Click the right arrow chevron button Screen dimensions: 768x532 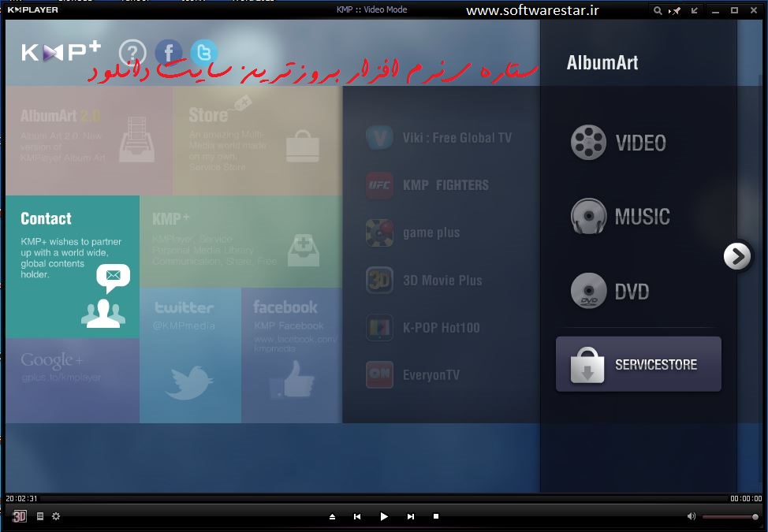(x=737, y=255)
